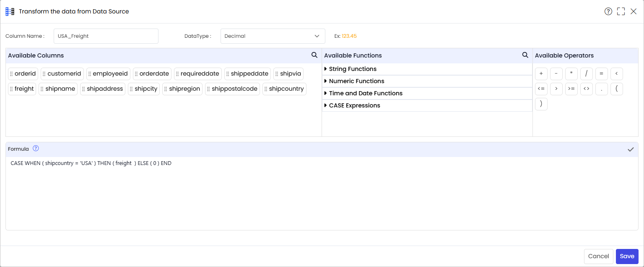Select the shippeddate column chip
The height and width of the screenshot is (267, 644).
click(x=247, y=74)
